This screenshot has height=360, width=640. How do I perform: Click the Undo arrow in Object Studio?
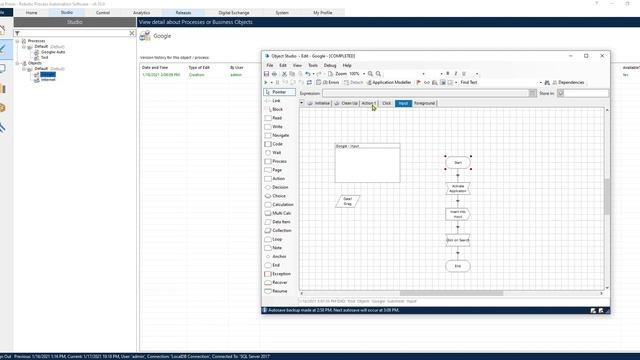pyautogui.click(x=308, y=74)
